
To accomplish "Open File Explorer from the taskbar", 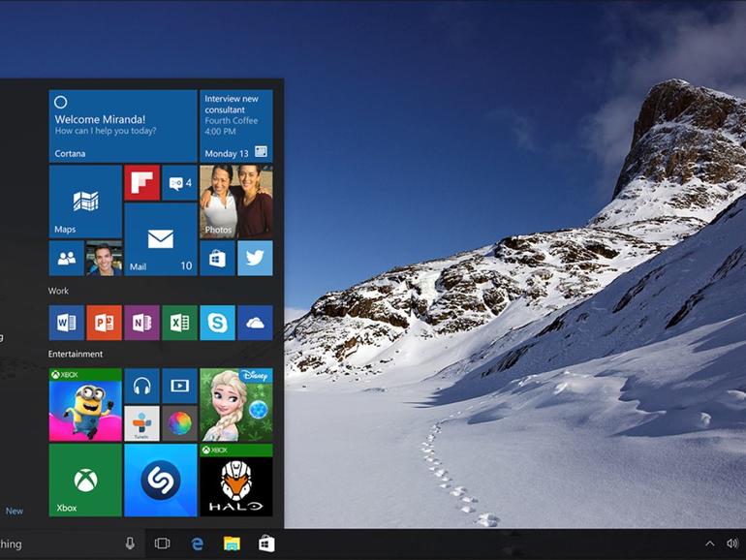I will (233, 544).
